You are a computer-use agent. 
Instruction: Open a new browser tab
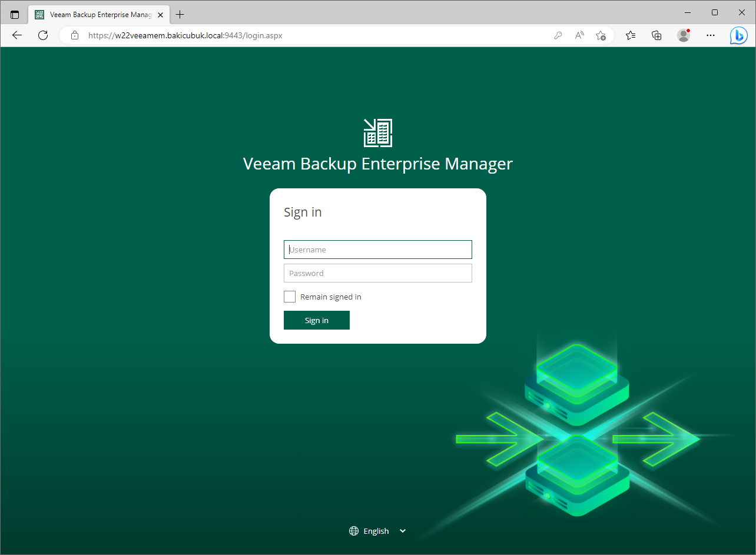pos(180,14)
